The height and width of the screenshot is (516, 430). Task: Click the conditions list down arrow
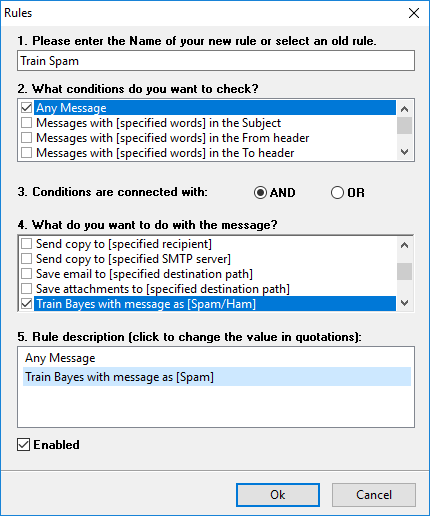[x=404, y=152]
